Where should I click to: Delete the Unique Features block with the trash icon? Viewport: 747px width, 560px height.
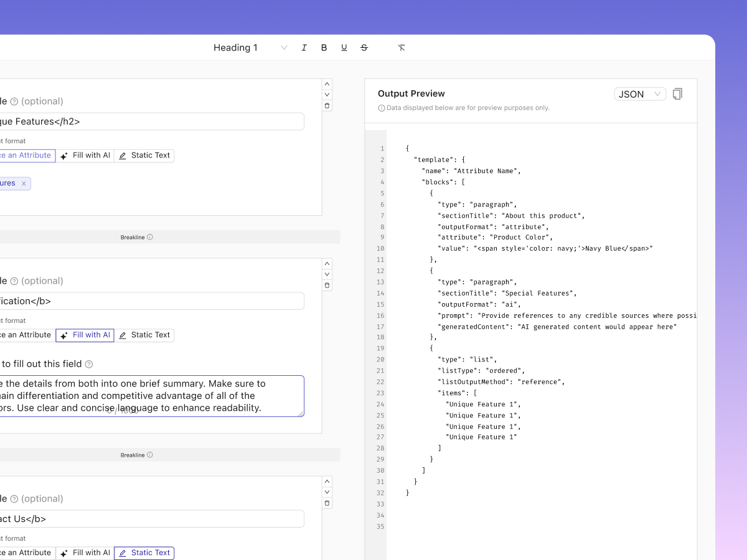click(x=327, y=106)
